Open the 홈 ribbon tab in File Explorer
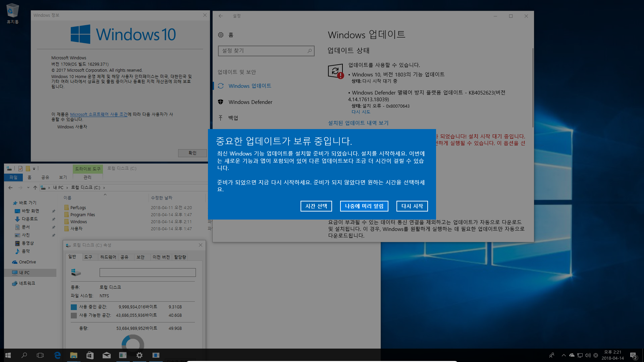 [30, 177]
